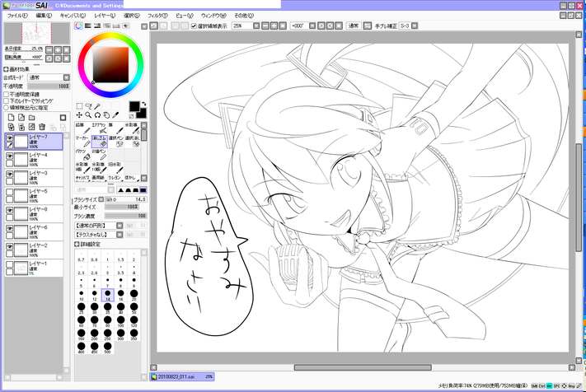Choose the Eraser (消しゴム) tool
586x392 pixels.
click(99, 142)
